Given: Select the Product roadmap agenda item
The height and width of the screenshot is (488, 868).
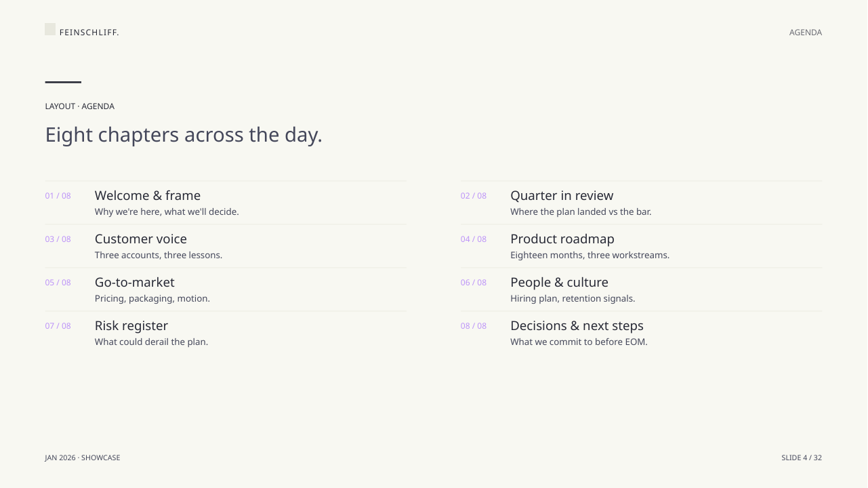Looking at the screenshot, I should (641, 246).
